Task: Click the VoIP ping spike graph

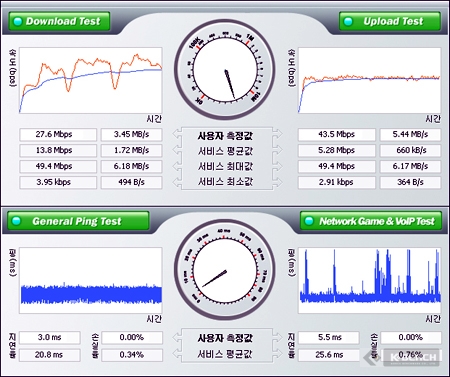Action: pyautogui.click(x=369, y=280)
